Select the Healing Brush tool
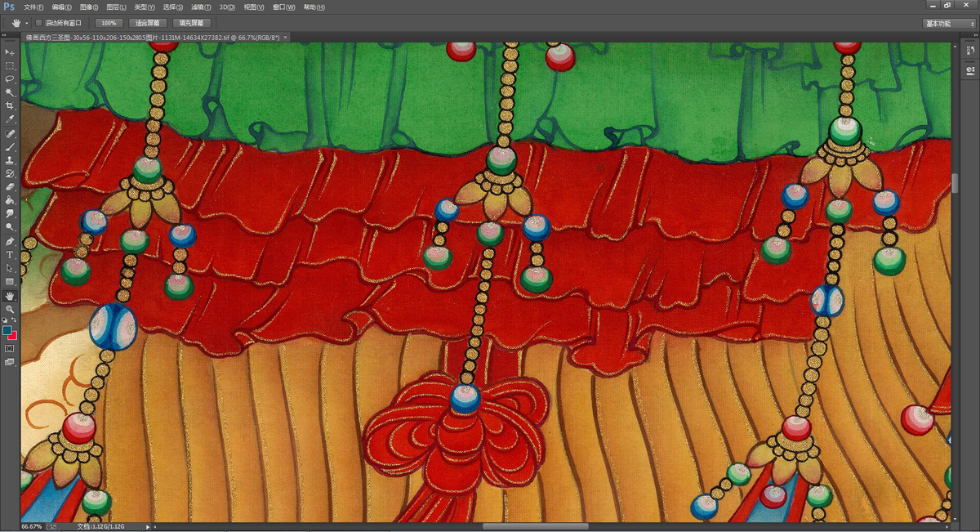 click(x=10, y=133)
